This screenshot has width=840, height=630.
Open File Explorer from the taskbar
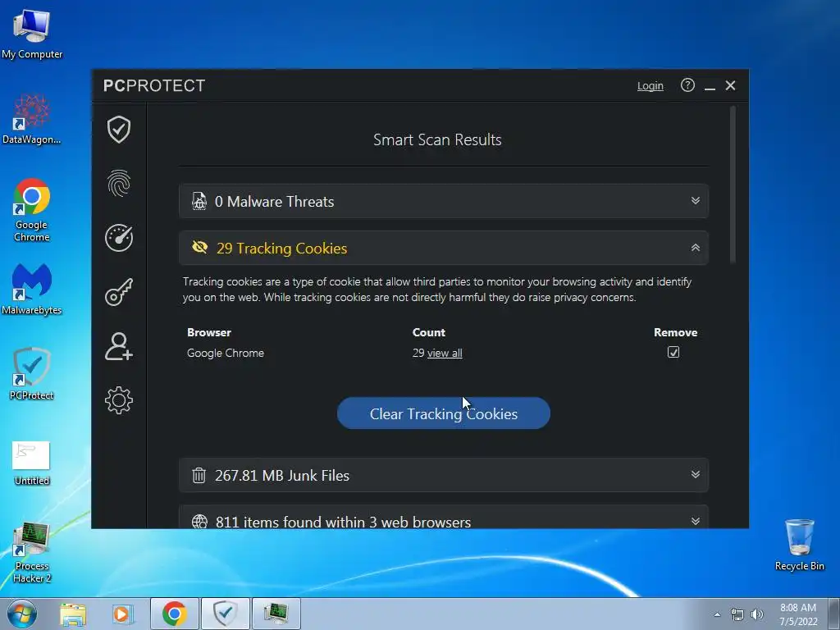pyautogui.click(x=73, y=614)
